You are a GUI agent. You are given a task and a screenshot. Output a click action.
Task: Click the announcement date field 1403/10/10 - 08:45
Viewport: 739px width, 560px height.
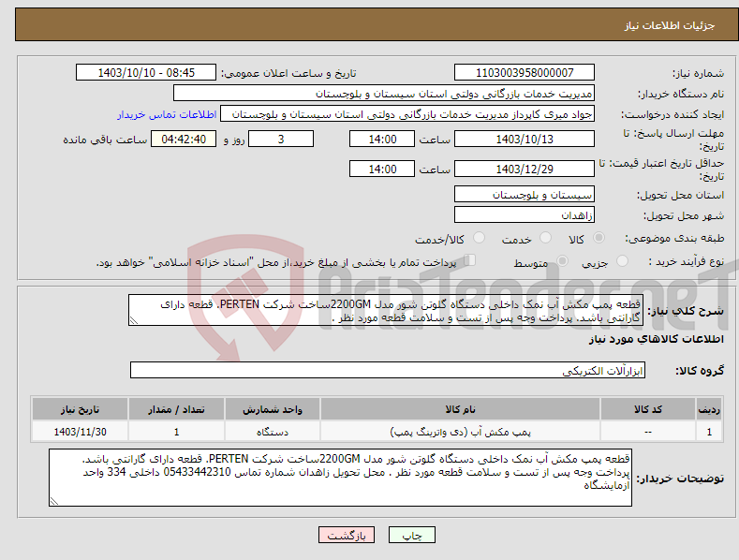tap(146, 73)
